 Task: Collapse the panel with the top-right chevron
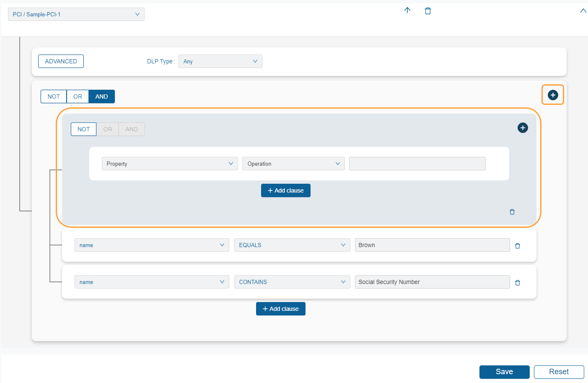583,11
